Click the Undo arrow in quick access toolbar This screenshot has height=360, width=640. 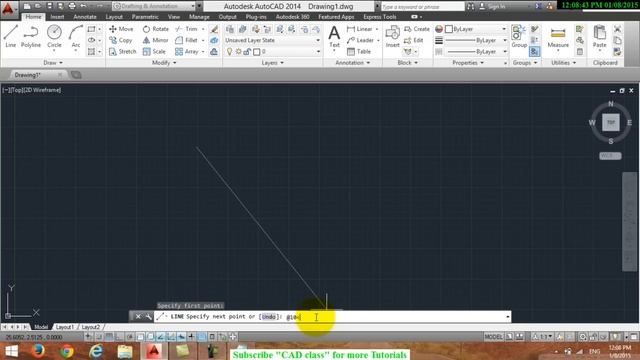click(x=84, y=6)
